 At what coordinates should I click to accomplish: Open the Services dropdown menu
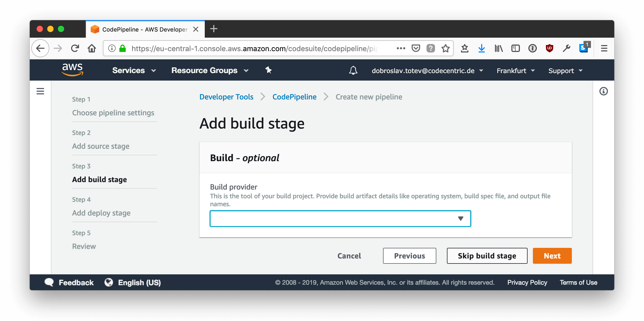(134, 71)
